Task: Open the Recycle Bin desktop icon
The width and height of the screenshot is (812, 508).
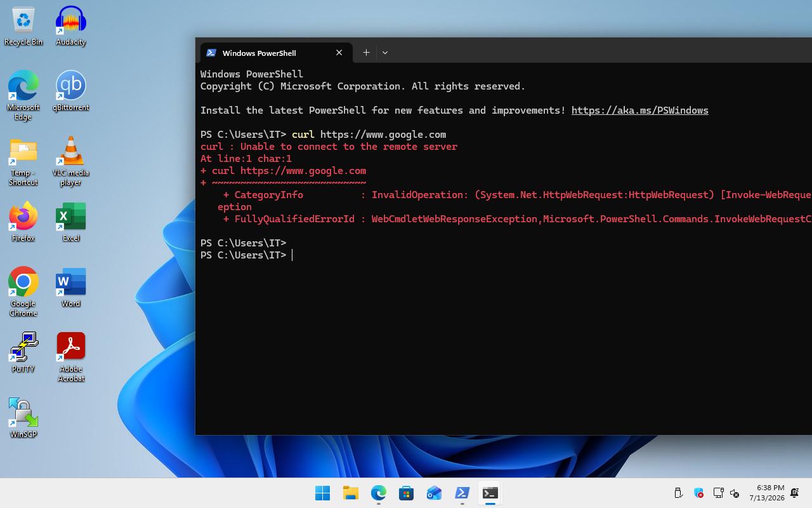Action: (23, 27)
